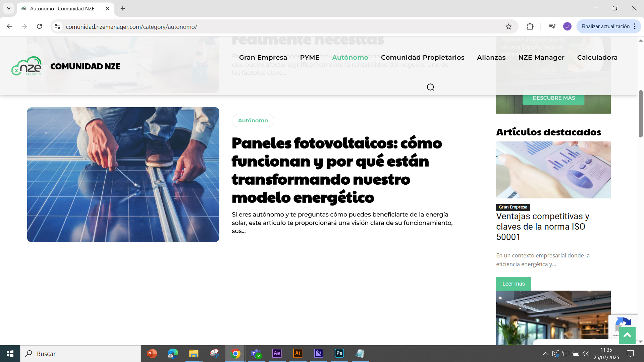The height and width of the screenshot is (362, 644).
Task: Click the page vertical scrollbar thumb
Action: pyautogui.click(x=641, y=114)
